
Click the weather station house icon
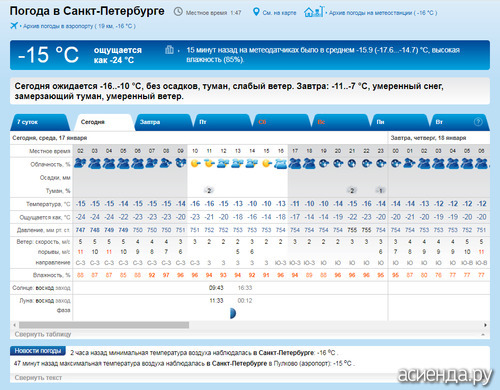[x=314, y=12]
